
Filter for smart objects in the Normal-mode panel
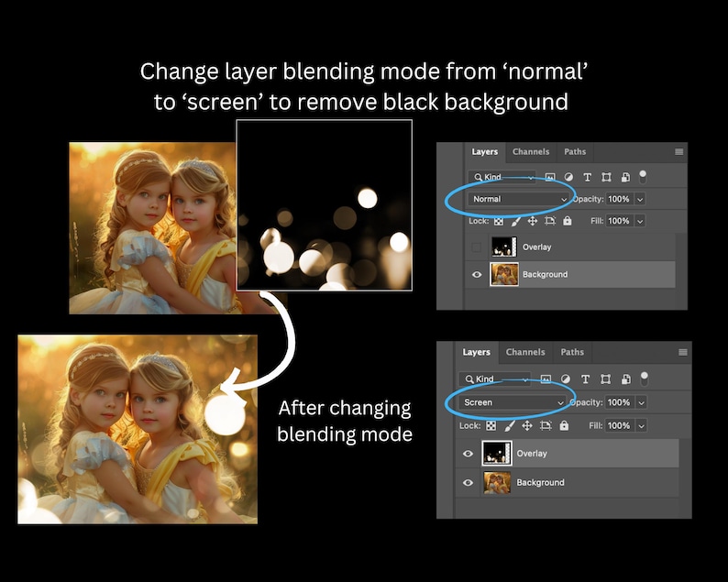point(625,177)
